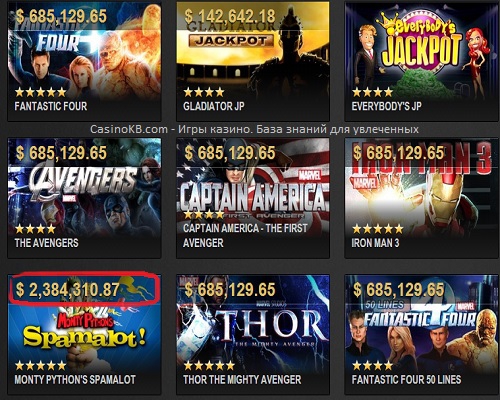Click the star rating above Spamalot title
This screenshot has height=400, width=500.
tap(41, 366)
